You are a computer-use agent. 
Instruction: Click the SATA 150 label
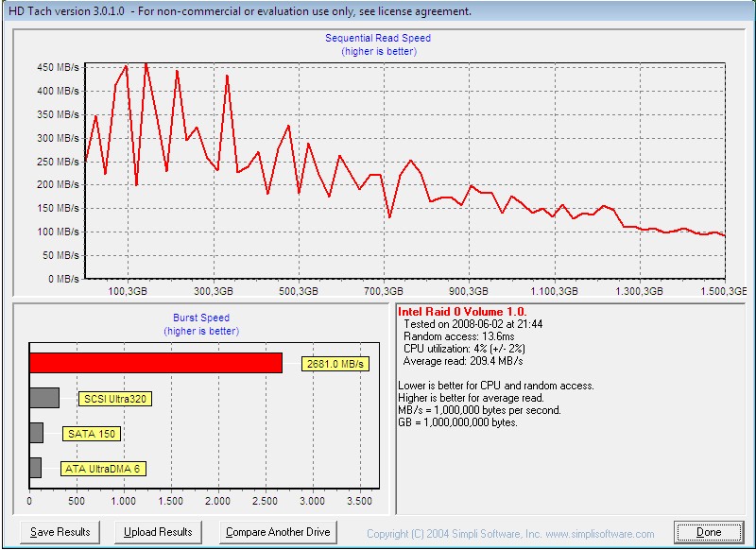(92, 434)
